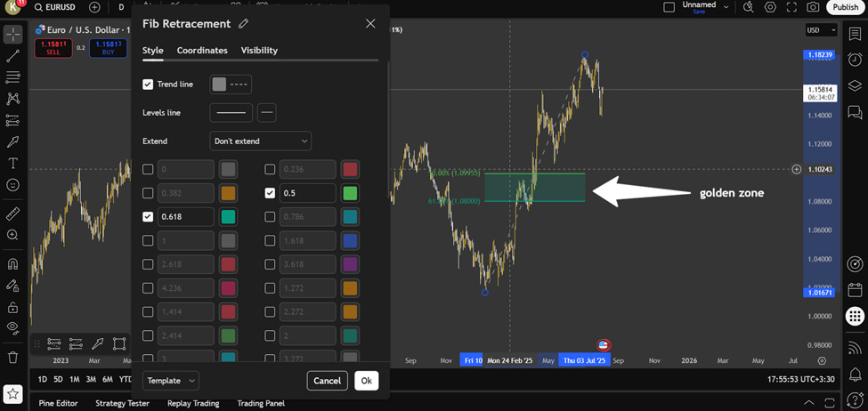Click the Cancel button
Screen dimensions: 868x411
pos(327,381)
